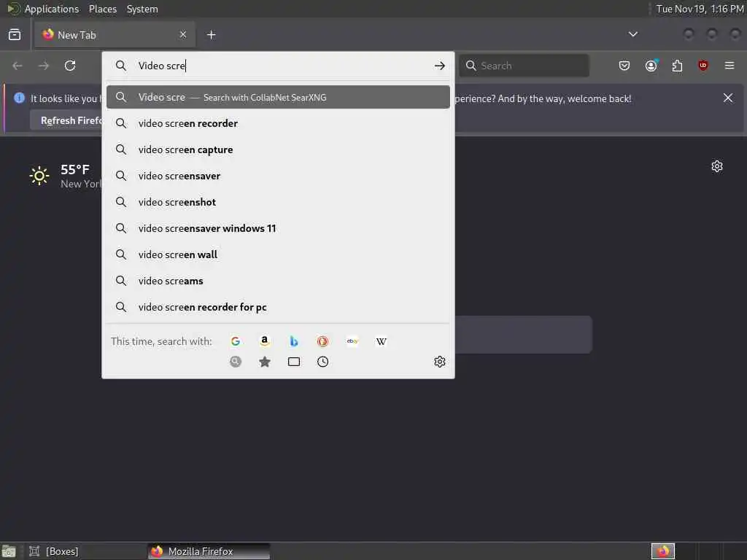Viewport: 747px width, 560px height.
Task: Open the Applications menu in top panel
Action: [x=52, y=9]
